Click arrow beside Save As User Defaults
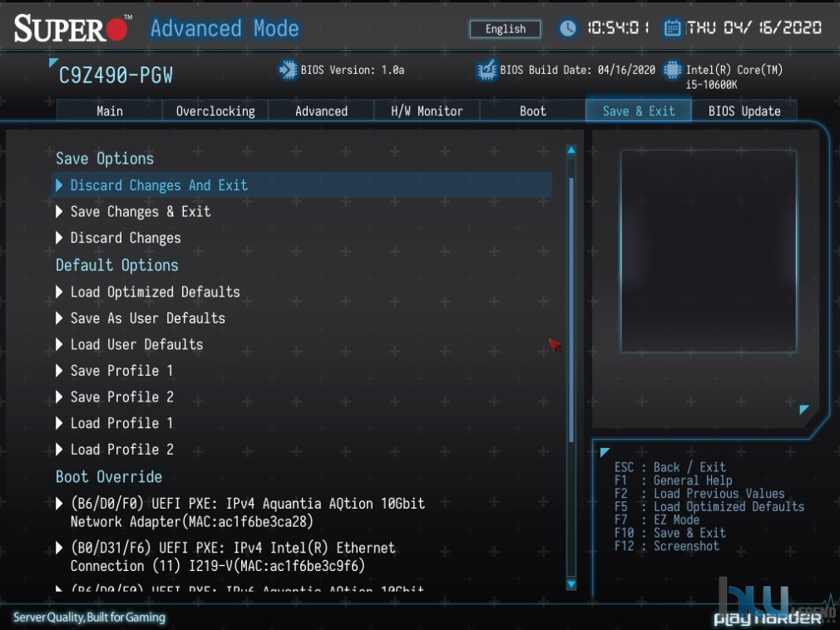 pyautogui.click(x=59, y=318)
